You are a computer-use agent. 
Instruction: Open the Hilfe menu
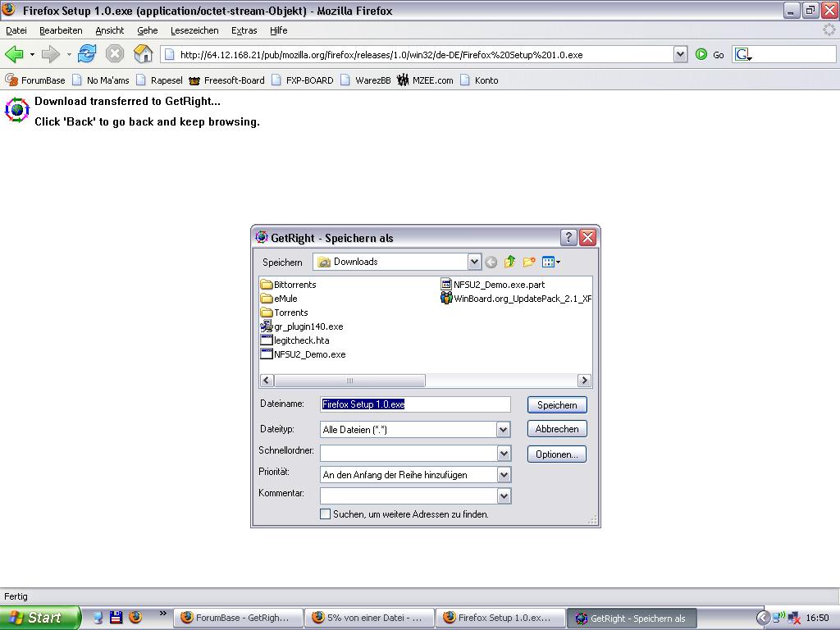279,30
